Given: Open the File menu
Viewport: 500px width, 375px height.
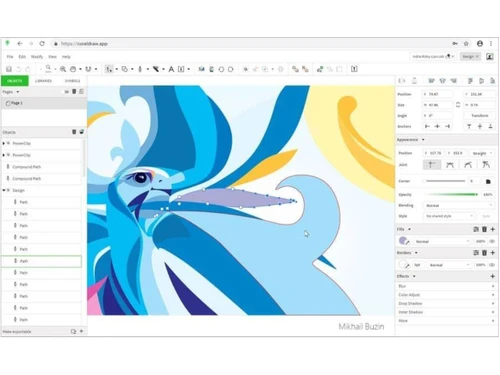Looking at the screenshot, I should coord(10,57).
